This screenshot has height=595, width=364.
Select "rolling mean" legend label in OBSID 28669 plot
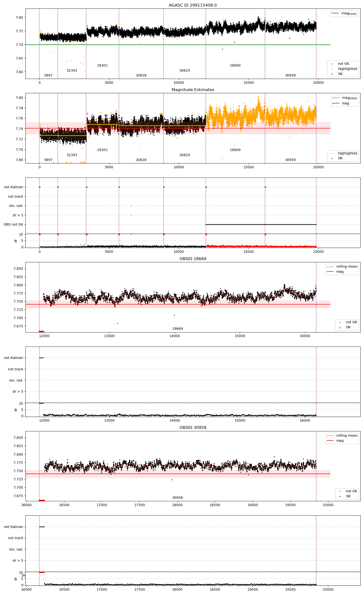click(347, 267)
